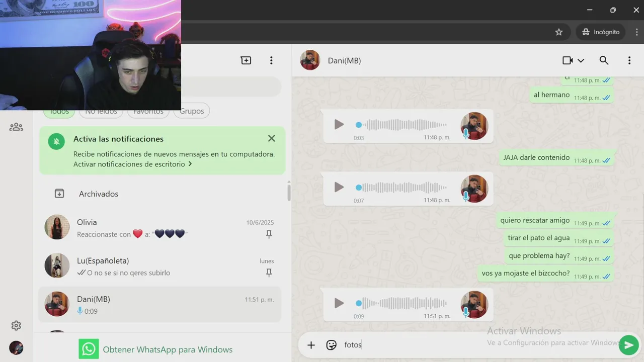The image size is (644, 362).
Task: Click the "que problema hay?" message
Action: 559,256
